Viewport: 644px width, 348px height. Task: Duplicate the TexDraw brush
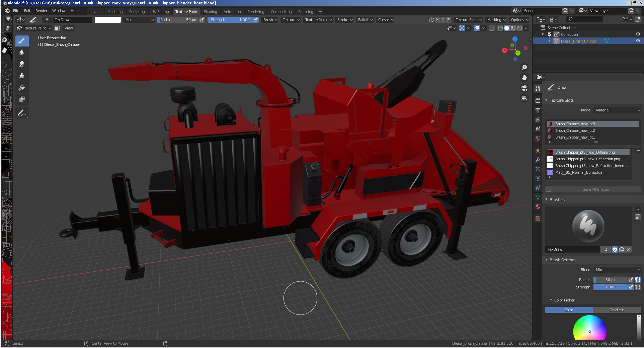click(622, 249)
